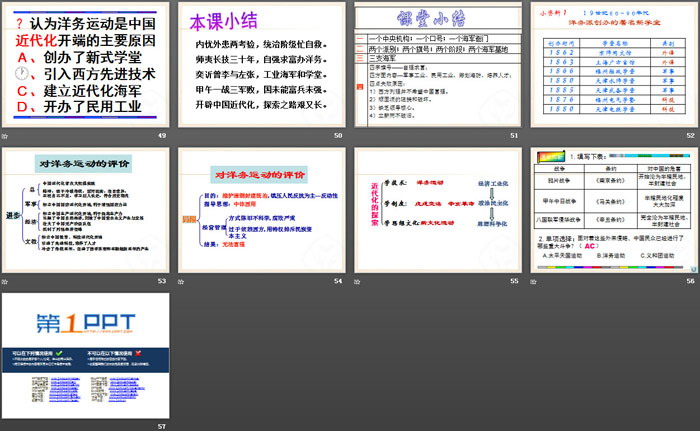The width and height of the screenshot is (700, 431).
Task: Click the animation star icon under slide 50
Action: point(183,135)
